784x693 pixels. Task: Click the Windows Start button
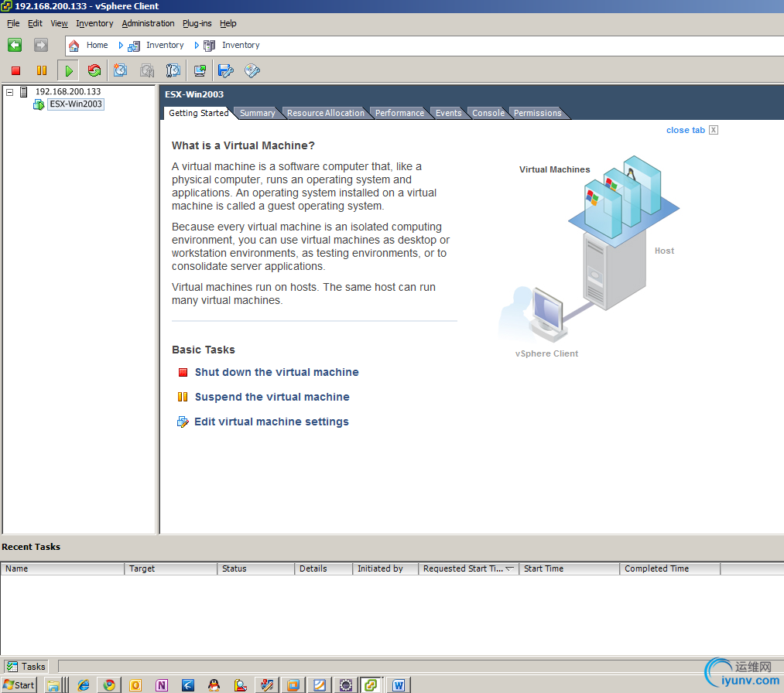(19, 685)
